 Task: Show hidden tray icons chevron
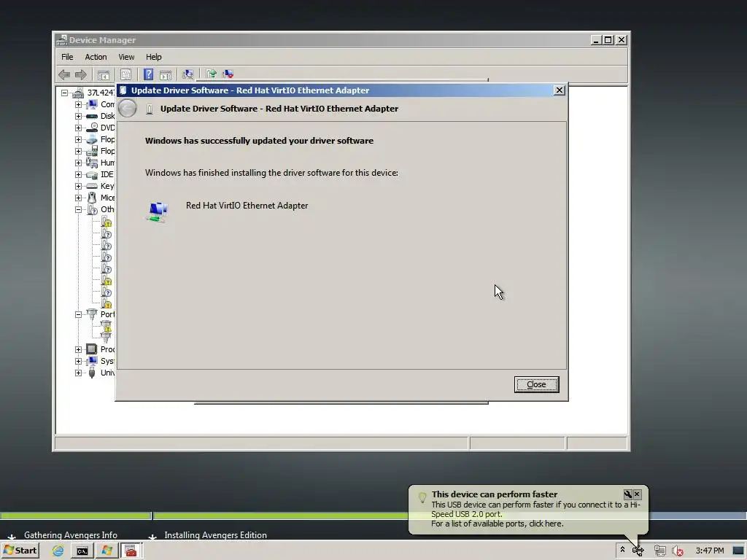click(x=622, y=550)
